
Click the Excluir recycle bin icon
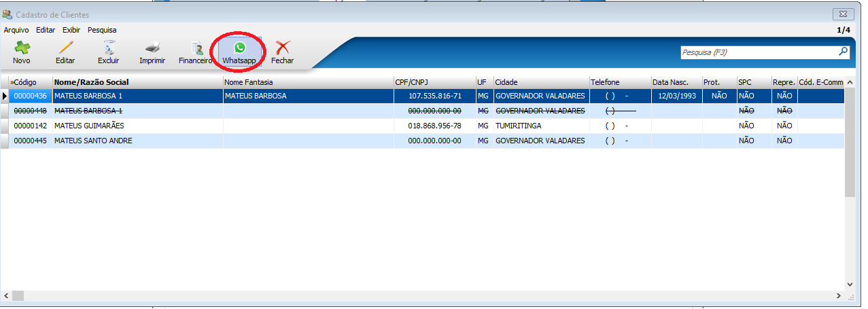click(x=109, y=48)
